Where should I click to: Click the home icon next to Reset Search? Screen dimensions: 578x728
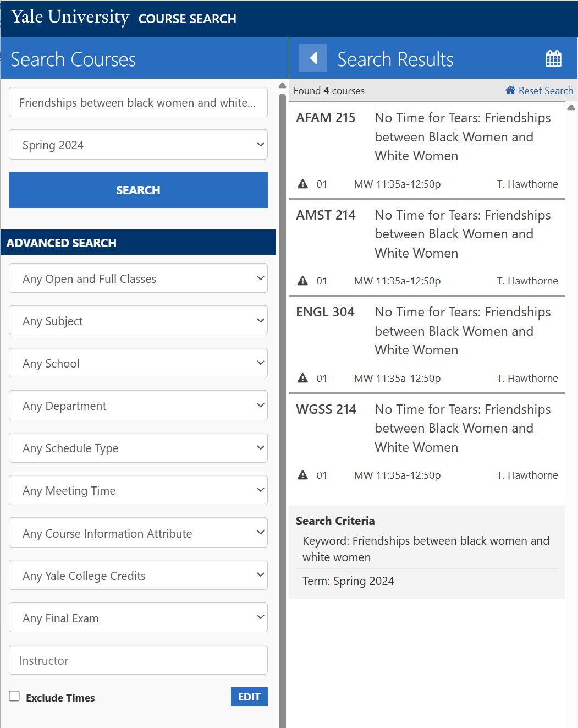point(510,90)
